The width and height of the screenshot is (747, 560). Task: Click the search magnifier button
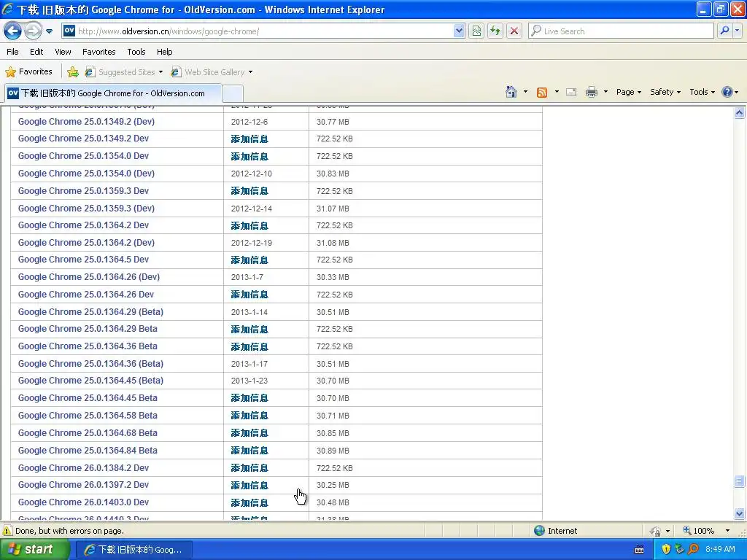click(724, 31)
